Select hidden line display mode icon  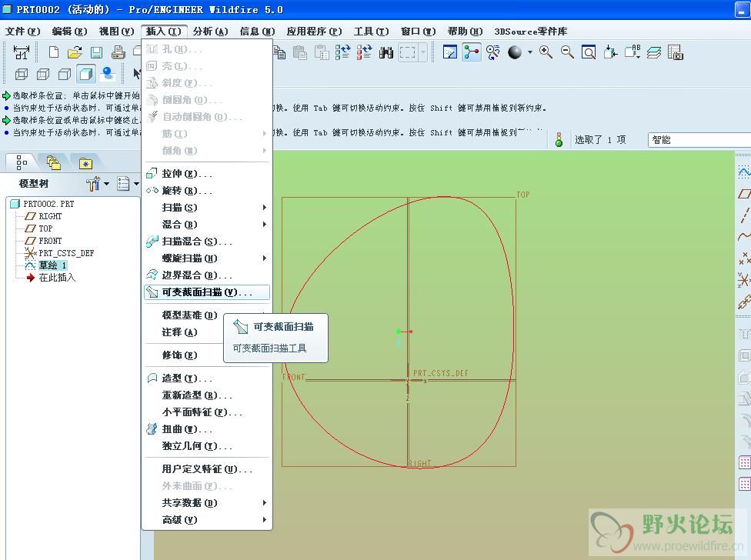click(x=43, y=74)
